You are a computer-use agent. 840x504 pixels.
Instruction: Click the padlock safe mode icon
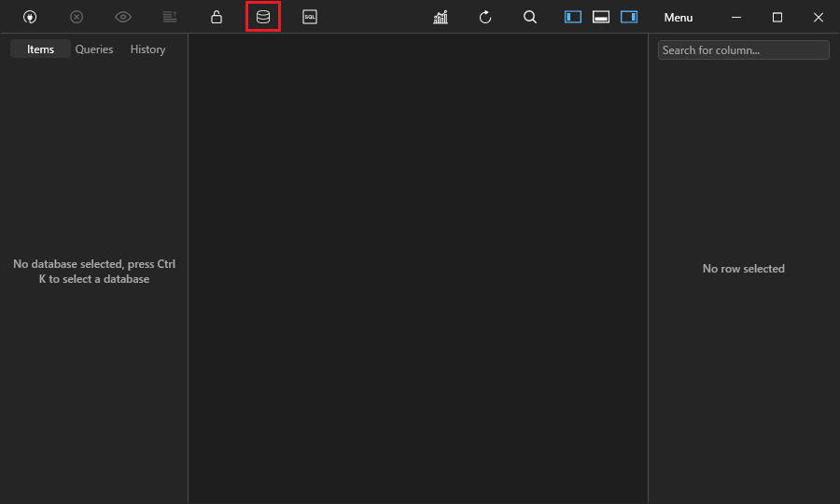point(217,17)
